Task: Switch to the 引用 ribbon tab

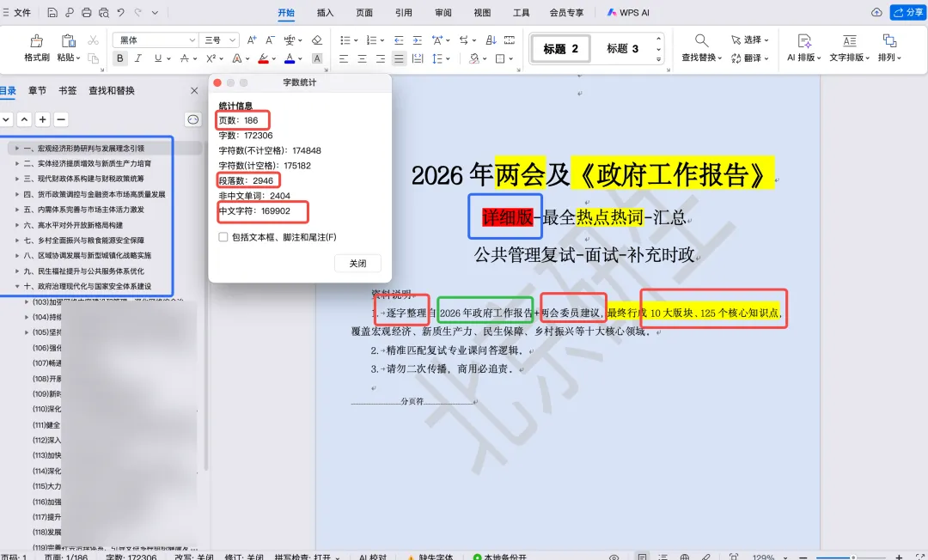Action: (403, 12)
